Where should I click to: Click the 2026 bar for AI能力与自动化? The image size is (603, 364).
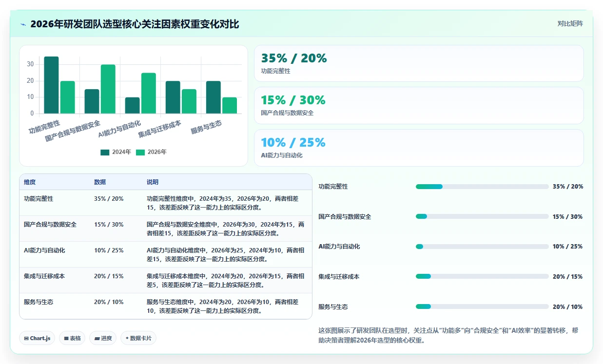[x=149, y=94]
